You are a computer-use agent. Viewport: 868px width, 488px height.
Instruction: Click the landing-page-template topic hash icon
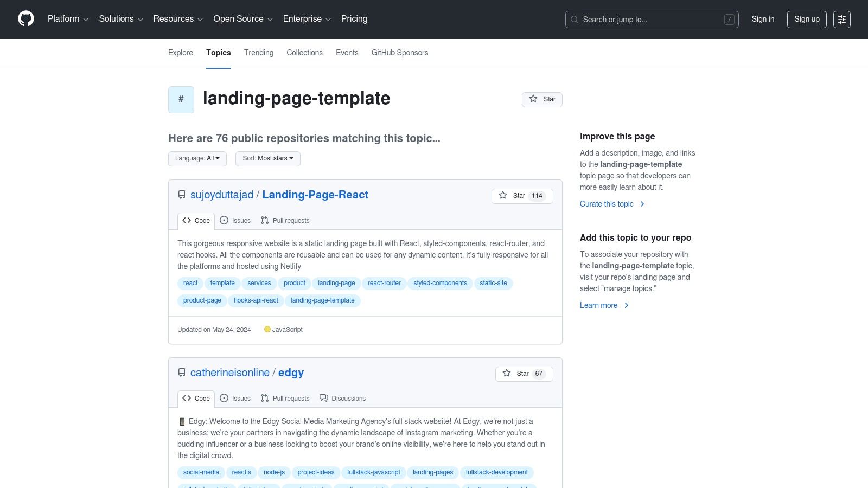pyautogui.click(x=181, y=99)
